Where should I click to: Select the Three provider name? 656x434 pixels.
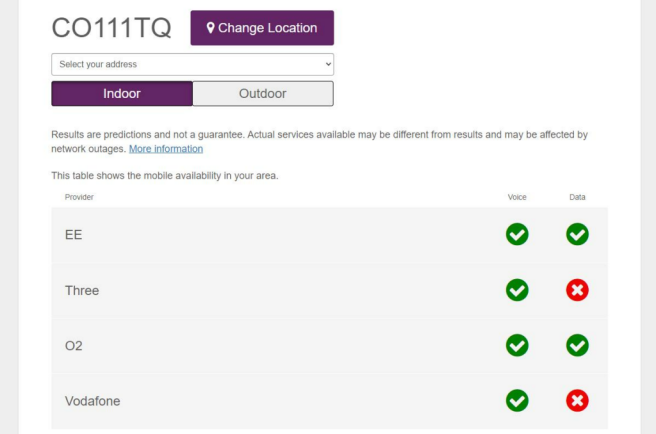(x=82, y=290)
